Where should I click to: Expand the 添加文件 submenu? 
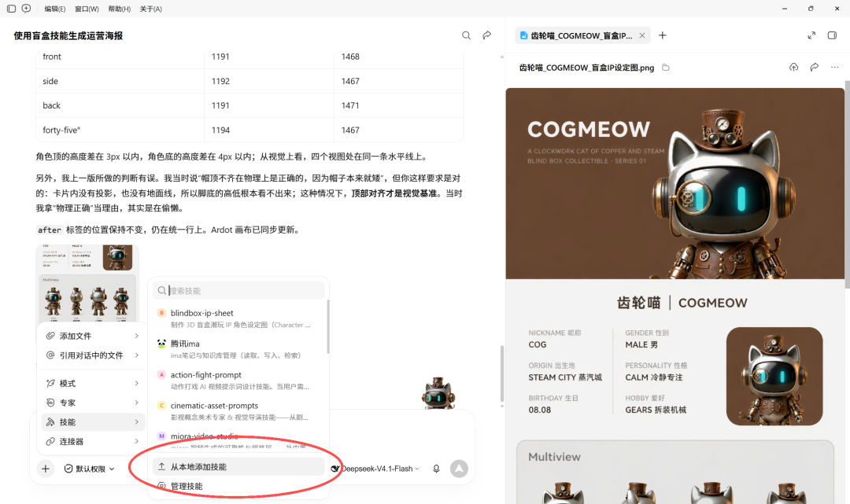[x=93, y=336]
